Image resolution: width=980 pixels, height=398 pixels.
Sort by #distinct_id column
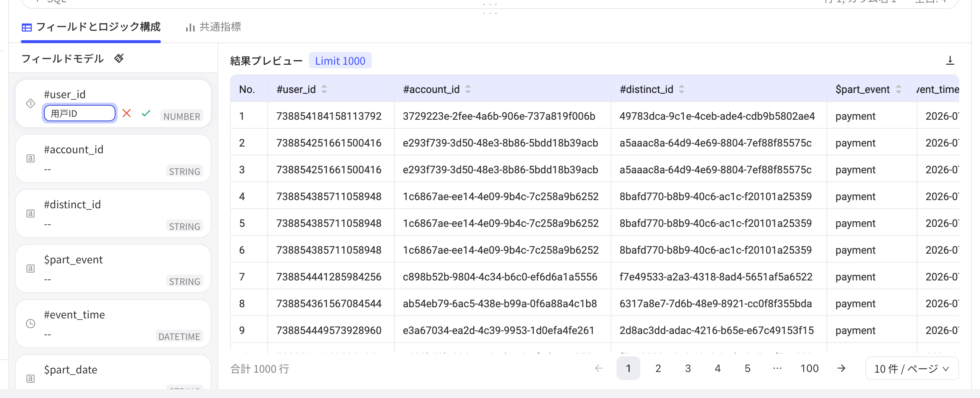tap(682, 89)
